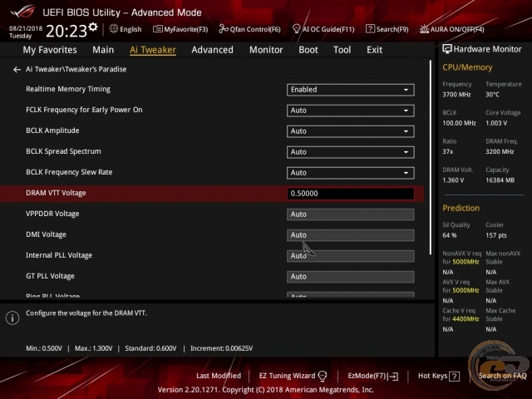Select the Exit tab

[374, 50]
